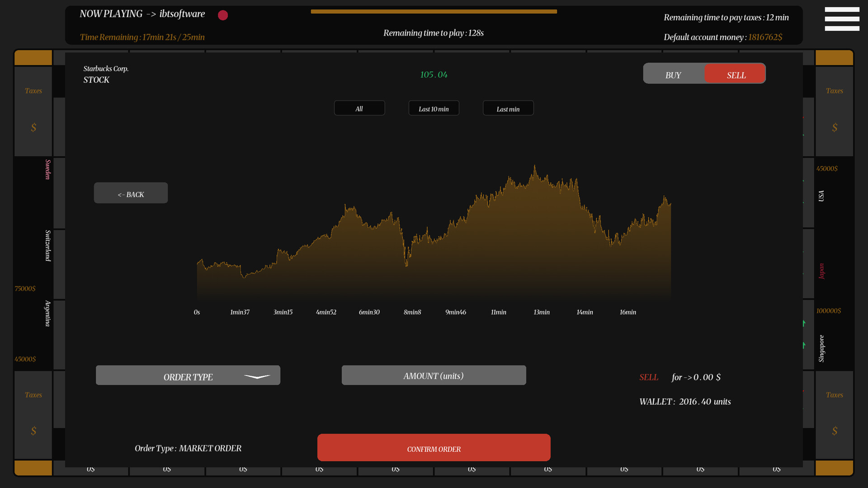Filter the chart to Last min

tap(508, 108)
